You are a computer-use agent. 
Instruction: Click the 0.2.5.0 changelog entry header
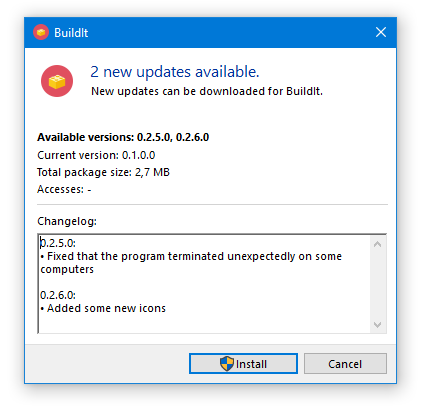pos(58,243)
